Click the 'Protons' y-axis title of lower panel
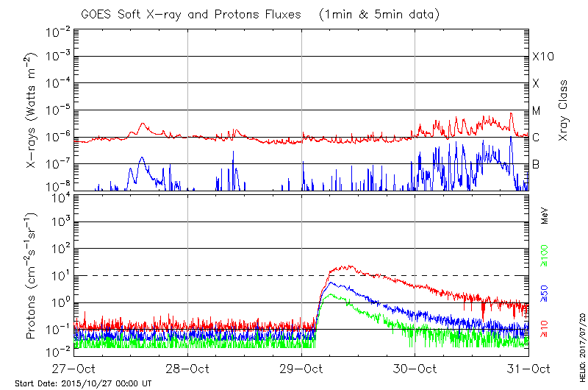This screenshot has height=390, width=588. point(32,276)
